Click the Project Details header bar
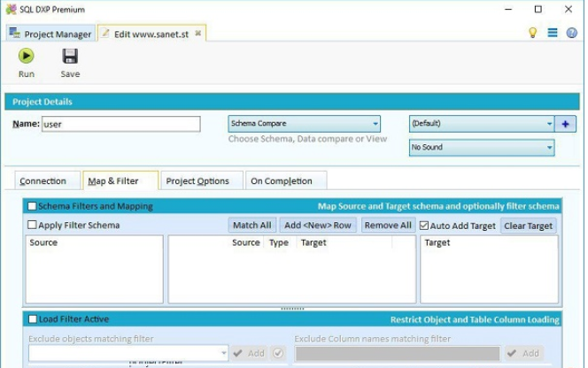 tap(292, 102)
